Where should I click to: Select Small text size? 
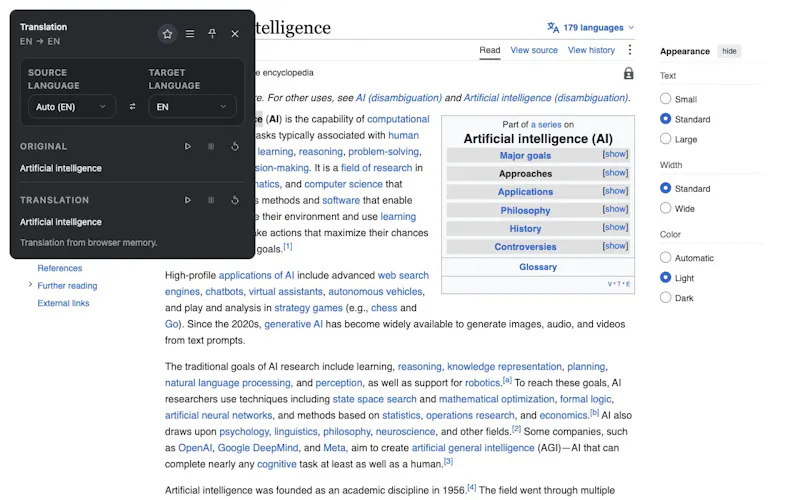click(665, 98)
